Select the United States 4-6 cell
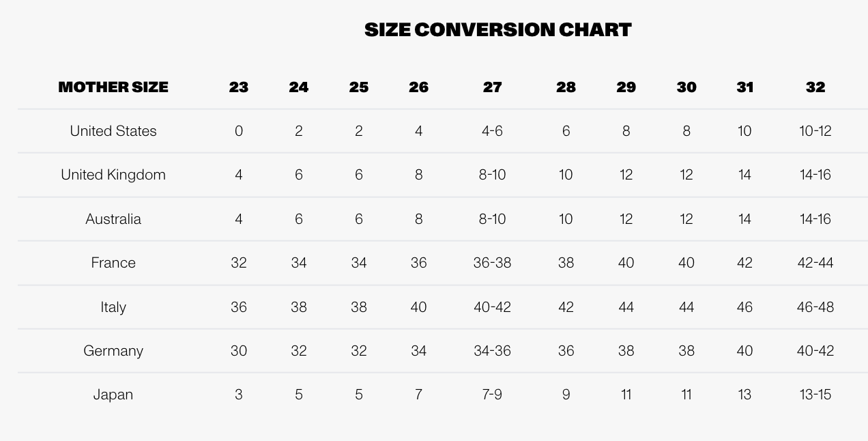The height and width of the screenshot is (441, 868). [x=492, y=131]
